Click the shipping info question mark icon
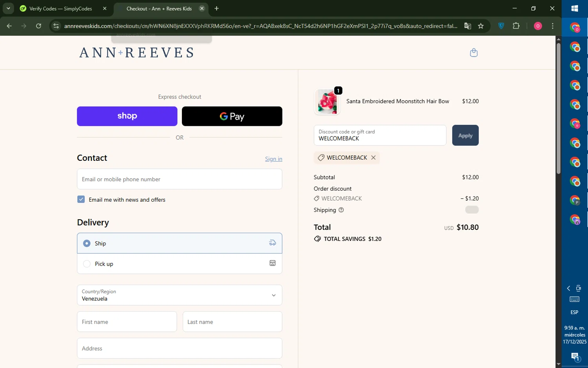Viewport: 588px width, 368px height. (341, 210)
